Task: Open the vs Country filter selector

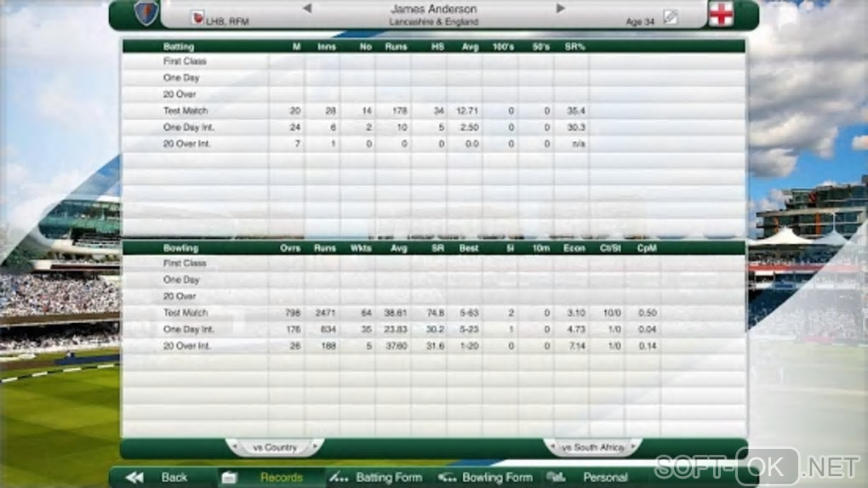Action: coord(275,447)
